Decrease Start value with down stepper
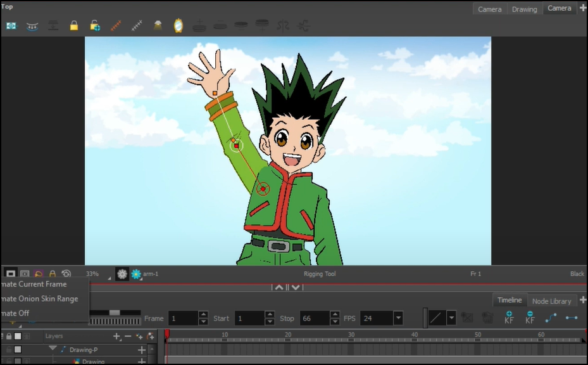 (x=270, y=322)
